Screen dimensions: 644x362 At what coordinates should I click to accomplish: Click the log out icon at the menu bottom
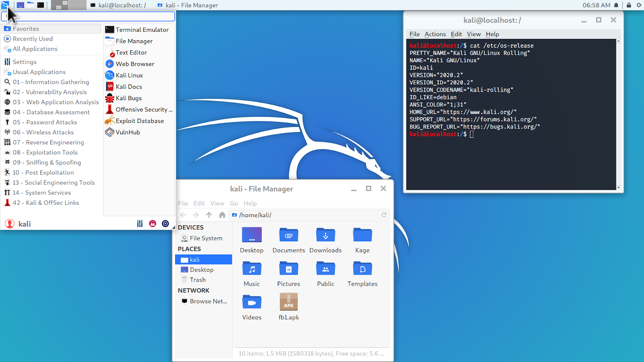[165, 224]
